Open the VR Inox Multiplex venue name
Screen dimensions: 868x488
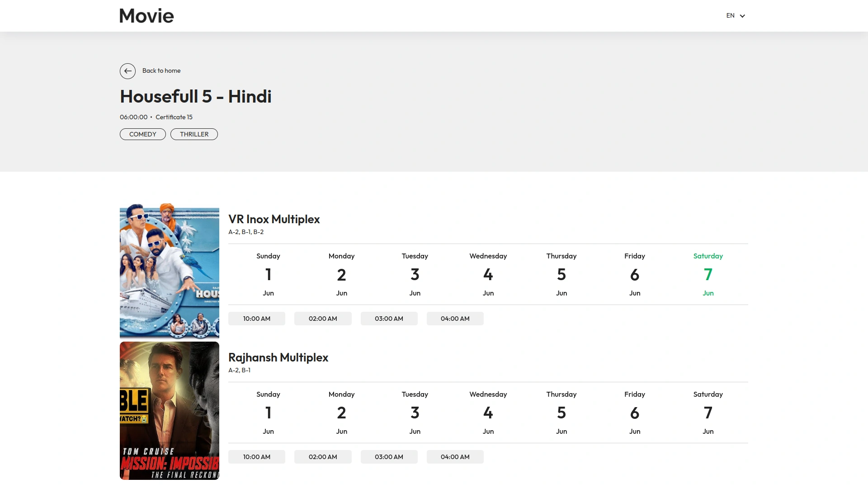click(274, 220)
